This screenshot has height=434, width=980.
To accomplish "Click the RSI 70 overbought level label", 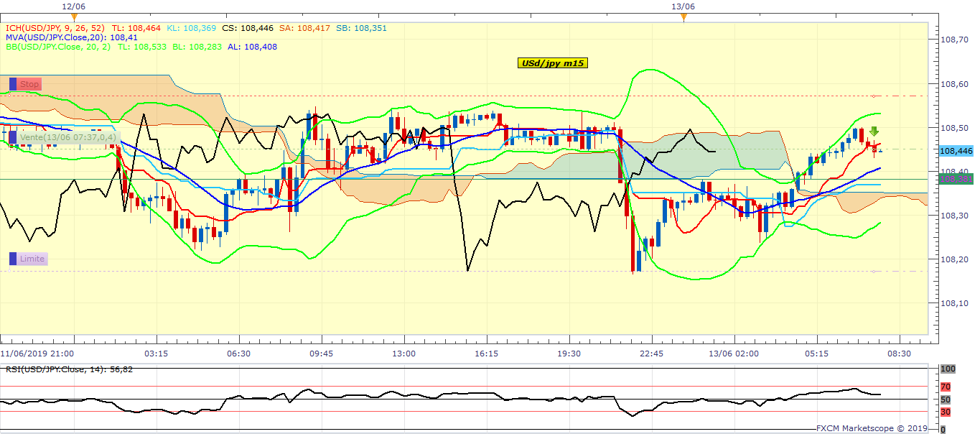I will pos(946,387).
